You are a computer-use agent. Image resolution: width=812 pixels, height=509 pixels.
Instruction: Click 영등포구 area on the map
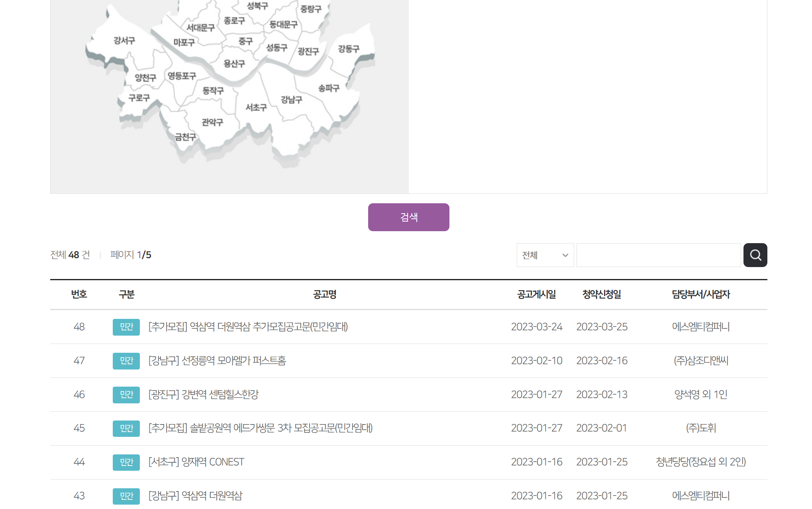[x=182, y=76]
